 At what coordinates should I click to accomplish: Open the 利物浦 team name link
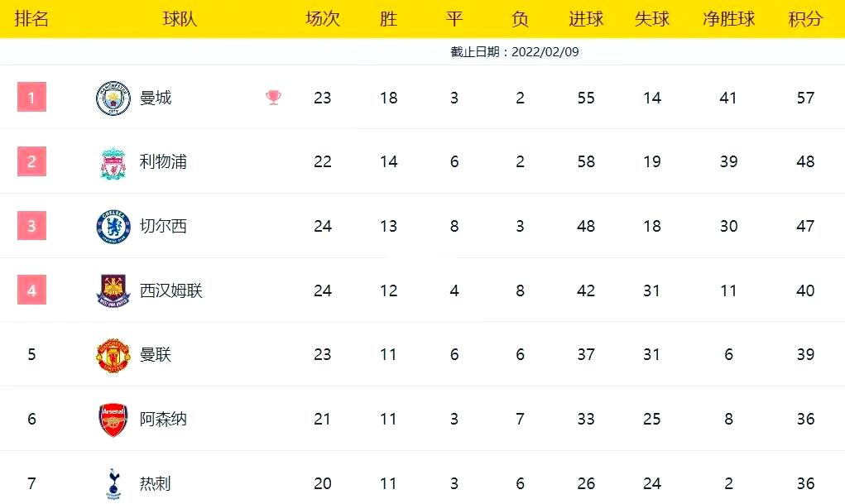[163, 162]
